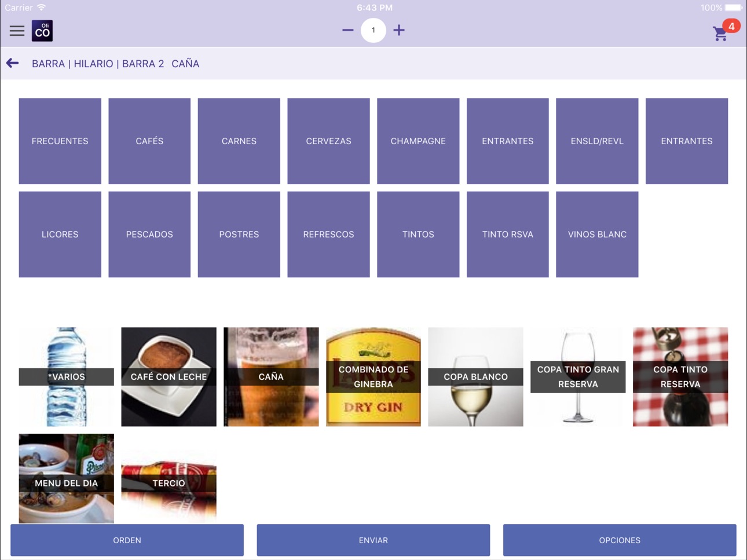Open the TINTOS category
The image size is (747, 560).
pyautogui.click(x=418, y=235)
